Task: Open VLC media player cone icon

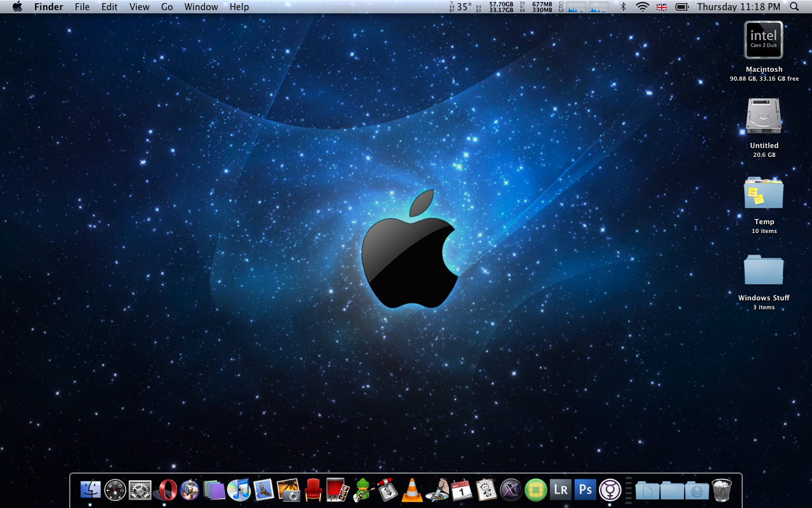Action: click(x=412, y=490)
